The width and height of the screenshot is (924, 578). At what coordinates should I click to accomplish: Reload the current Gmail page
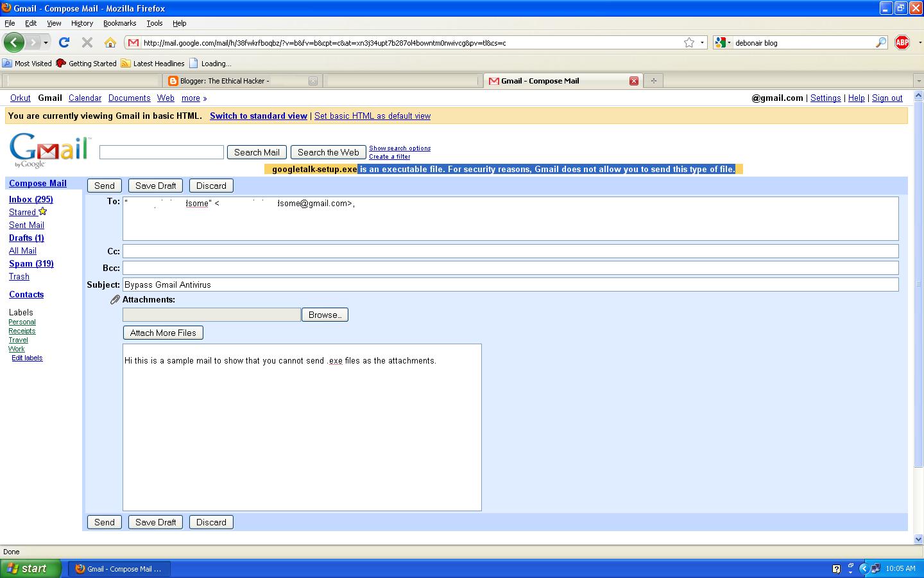click(x=64, y=42)
